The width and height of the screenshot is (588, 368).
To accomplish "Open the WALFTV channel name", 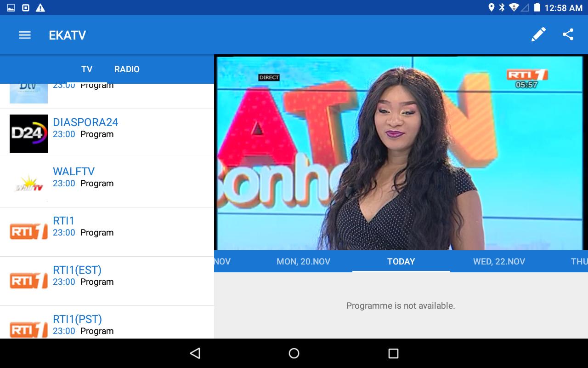I will [x=73, y=172].
